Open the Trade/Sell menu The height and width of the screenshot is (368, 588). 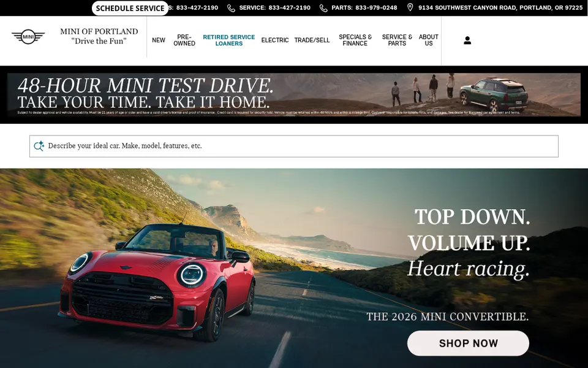(312, 40)
